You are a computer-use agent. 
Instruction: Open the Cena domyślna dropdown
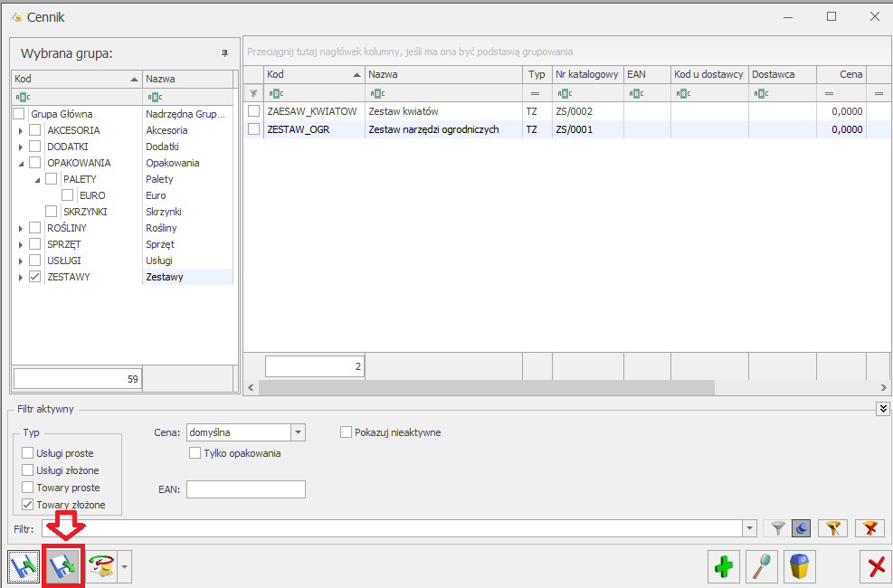coord(299,432)
